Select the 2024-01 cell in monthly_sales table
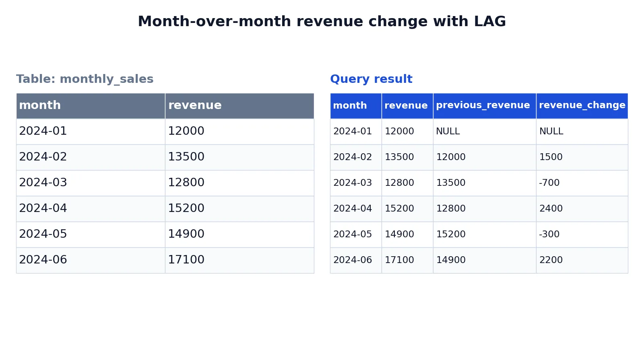The width and height of the screenshot is (644, 362). click(x=91, y=132)
